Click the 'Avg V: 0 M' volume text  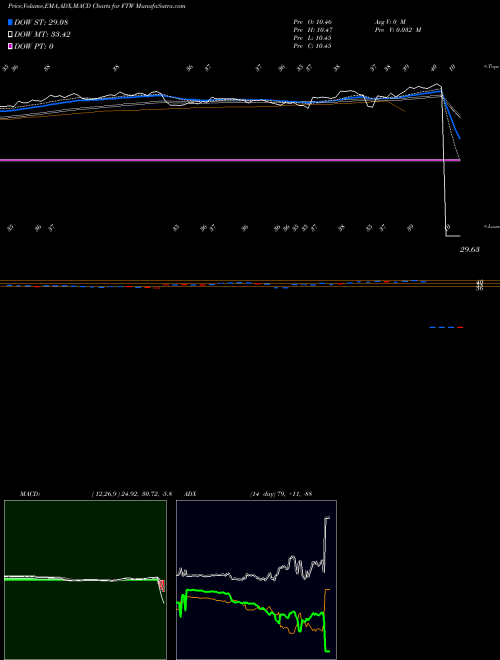click(390, 21)
